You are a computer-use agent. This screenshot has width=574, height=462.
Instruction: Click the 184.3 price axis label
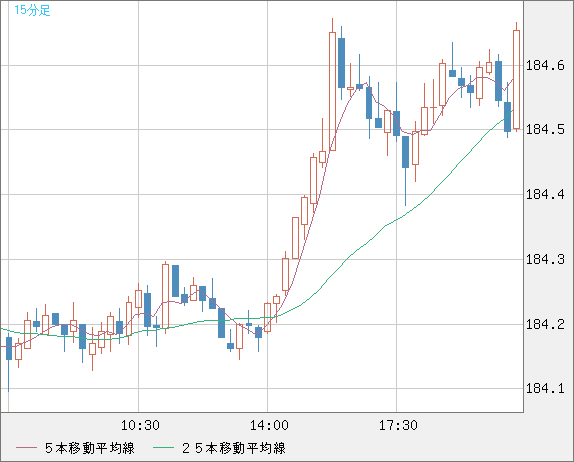point(545,259)
